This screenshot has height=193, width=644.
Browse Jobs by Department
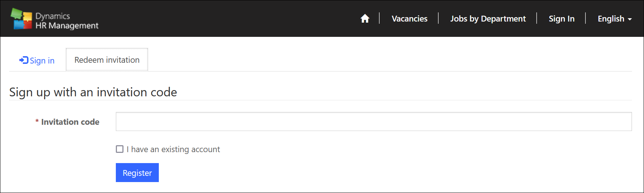(x=488, y=19)
